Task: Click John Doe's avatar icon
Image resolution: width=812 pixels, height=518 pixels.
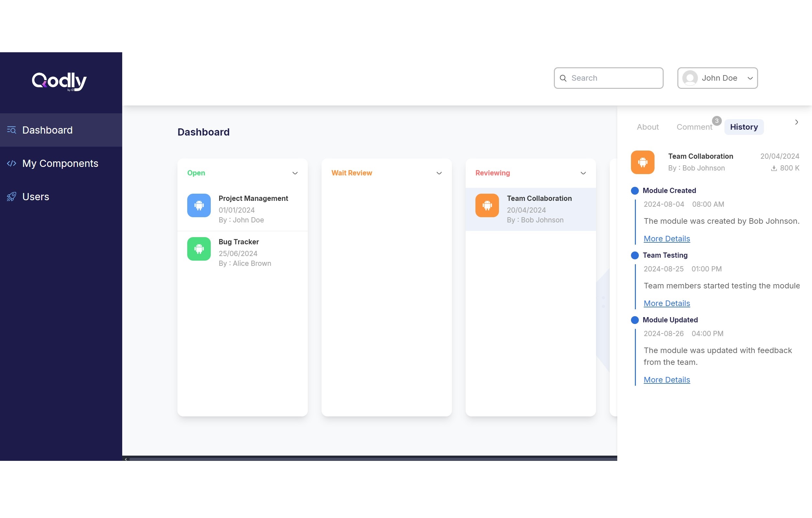Action: (690, 78)
